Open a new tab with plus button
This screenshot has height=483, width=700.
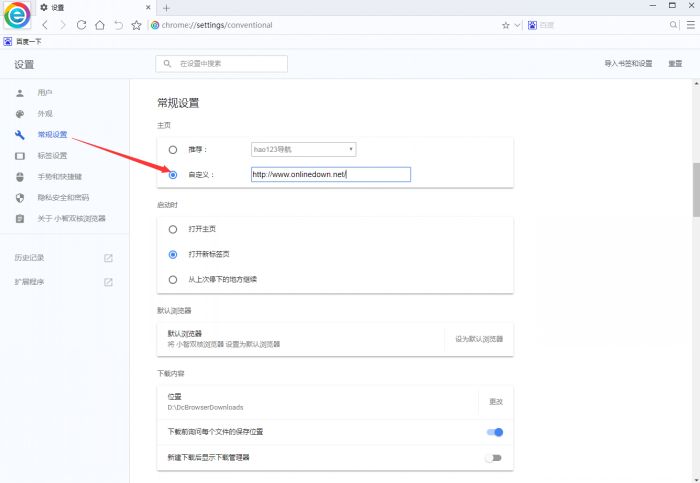(167, 8)
